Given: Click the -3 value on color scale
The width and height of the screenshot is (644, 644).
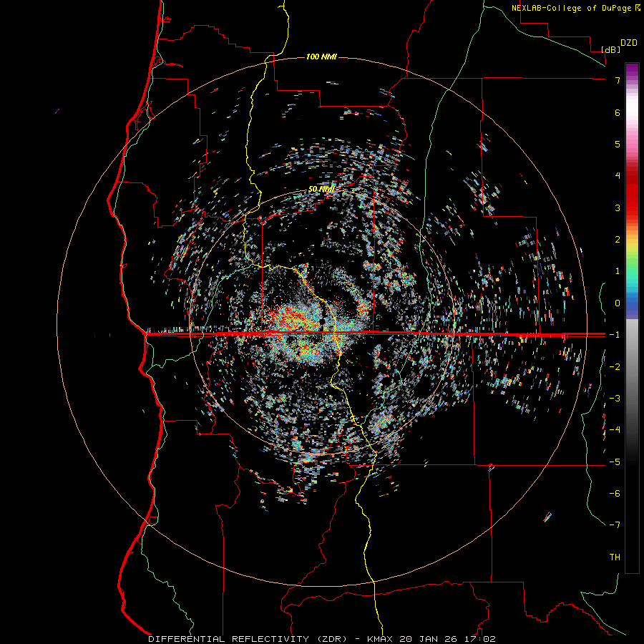Looking at the screenshot, I should pyautogui.click(x=615, y=399).
